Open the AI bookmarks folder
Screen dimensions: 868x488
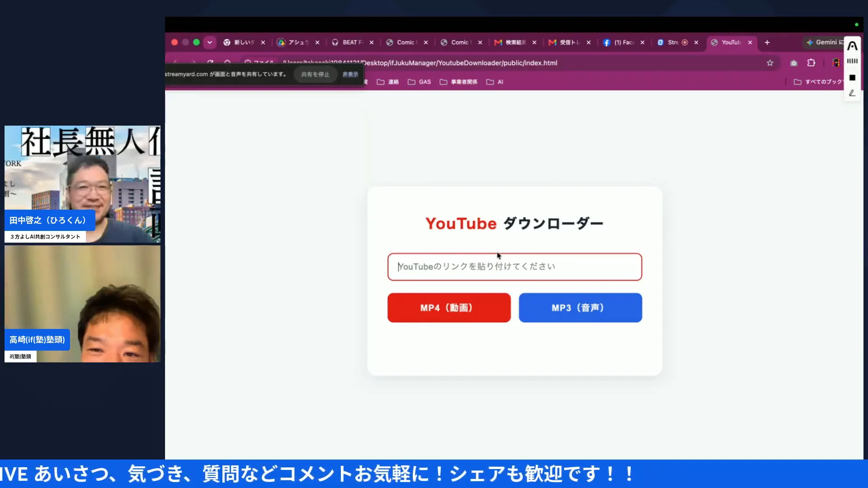click(x=495, y=82)
